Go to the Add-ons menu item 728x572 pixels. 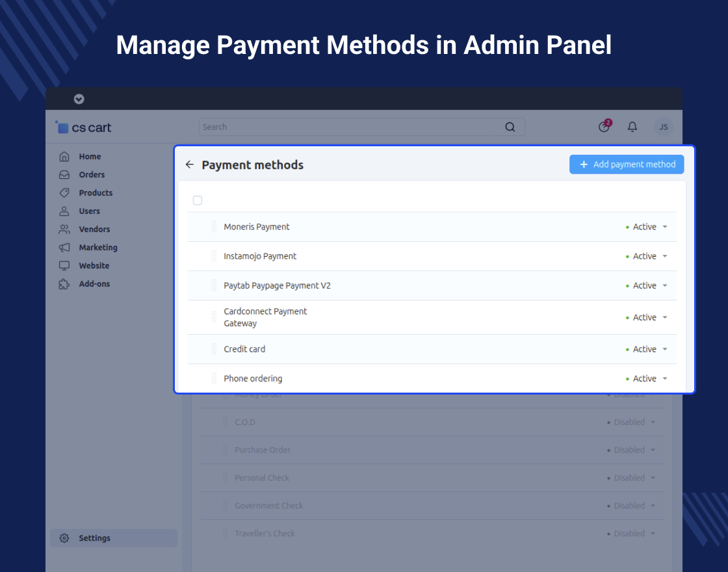(94, 283)
